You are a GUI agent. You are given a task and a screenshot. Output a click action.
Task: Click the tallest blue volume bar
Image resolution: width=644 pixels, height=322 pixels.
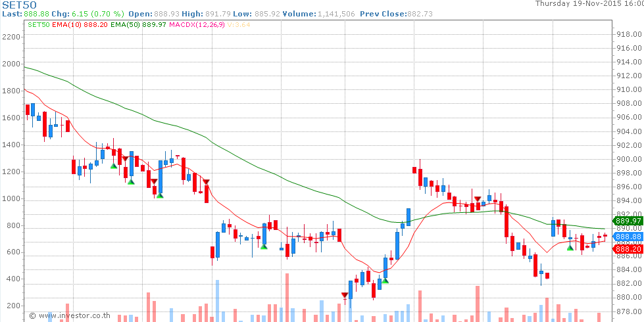[x=217, y=301]
